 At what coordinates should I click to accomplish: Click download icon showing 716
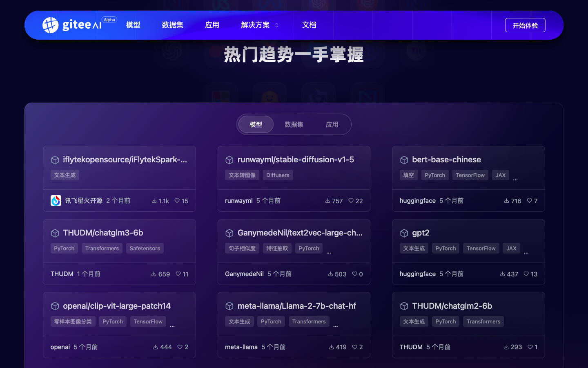point(507,201)
